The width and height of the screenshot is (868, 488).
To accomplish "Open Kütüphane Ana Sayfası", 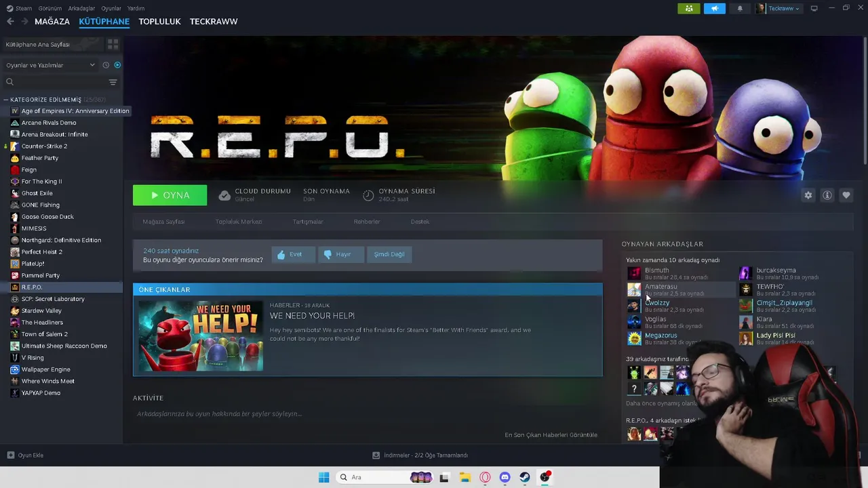I will click(x=52, y=44).
